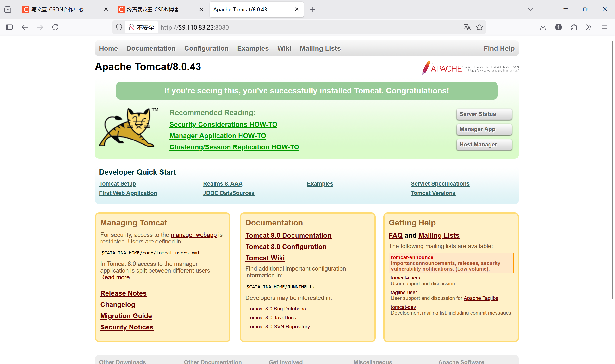Click the manager webapp link
615x364 pixels.
[193, 235]
